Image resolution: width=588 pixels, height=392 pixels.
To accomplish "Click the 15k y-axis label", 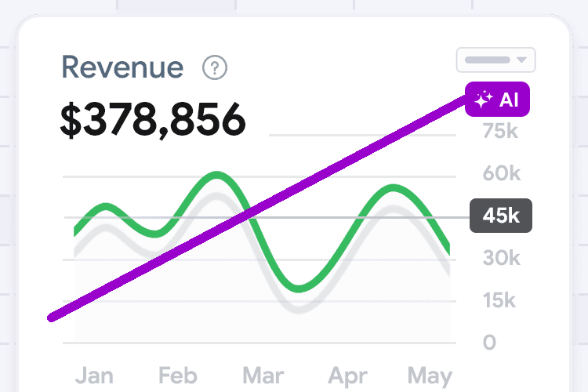I will (500, 300).
